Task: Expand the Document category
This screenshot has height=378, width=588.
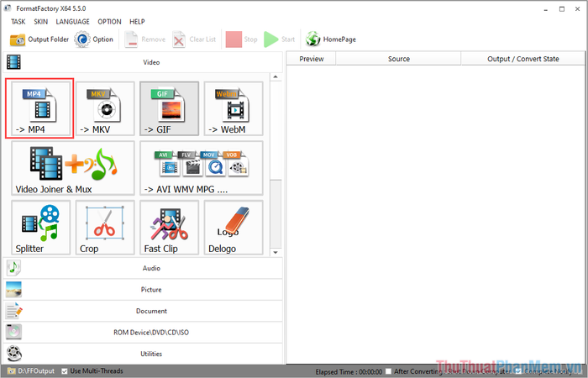Action: 143,311
